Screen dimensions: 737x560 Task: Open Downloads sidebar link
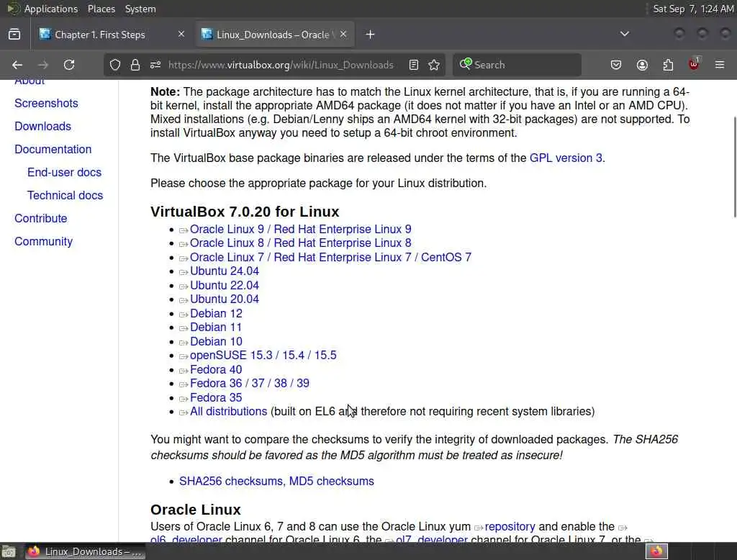[42, 127]
